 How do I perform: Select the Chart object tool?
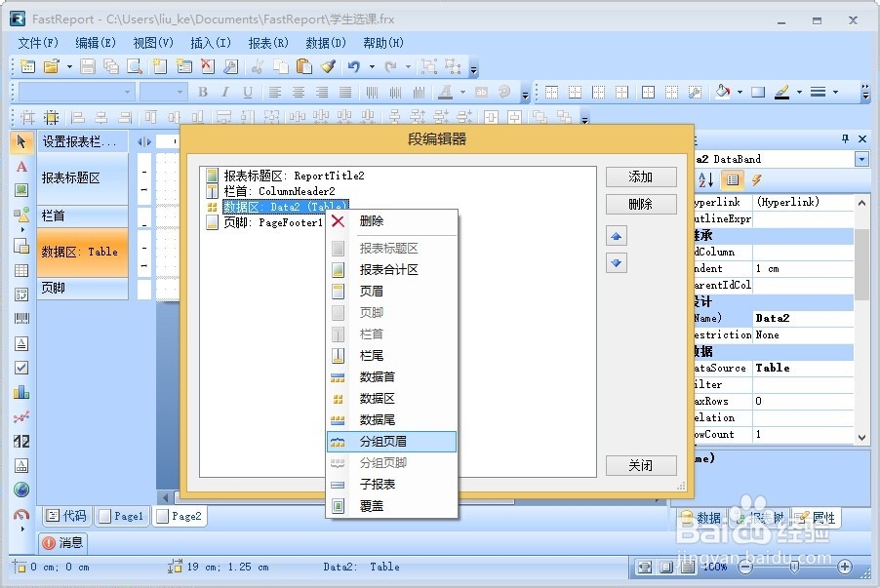pyautogui.click(x=21, y=392)
